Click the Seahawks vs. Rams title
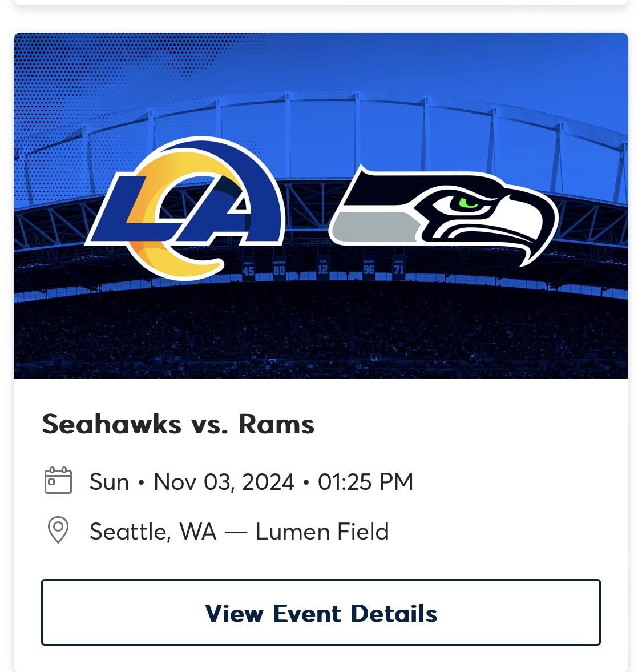This screenshot has height=672, width=642. click(178, 424)
